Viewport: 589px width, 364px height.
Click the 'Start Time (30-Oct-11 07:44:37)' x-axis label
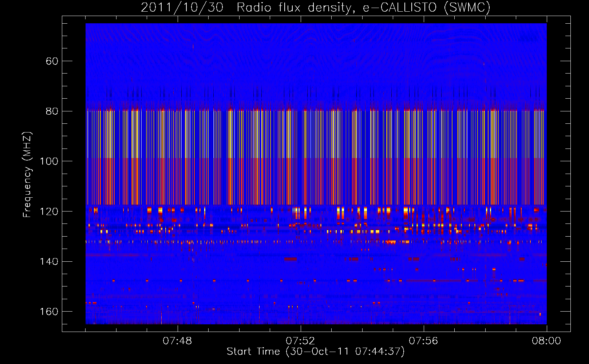tap(316, 352)
